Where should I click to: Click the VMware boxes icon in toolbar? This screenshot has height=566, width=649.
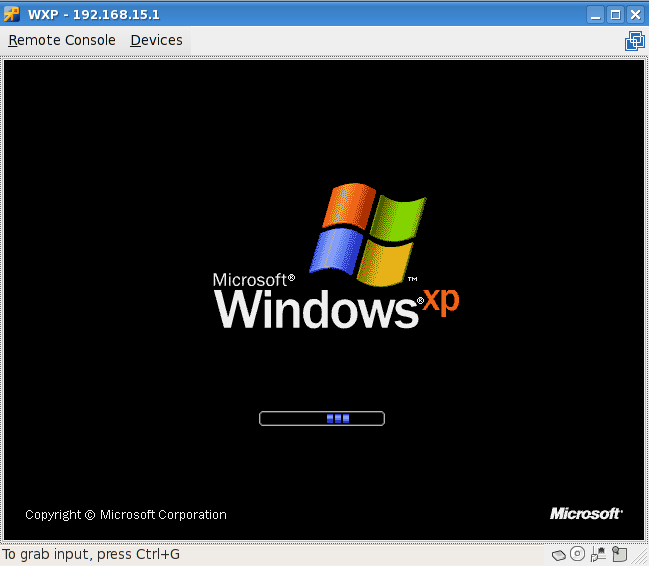tap(635, 41)
